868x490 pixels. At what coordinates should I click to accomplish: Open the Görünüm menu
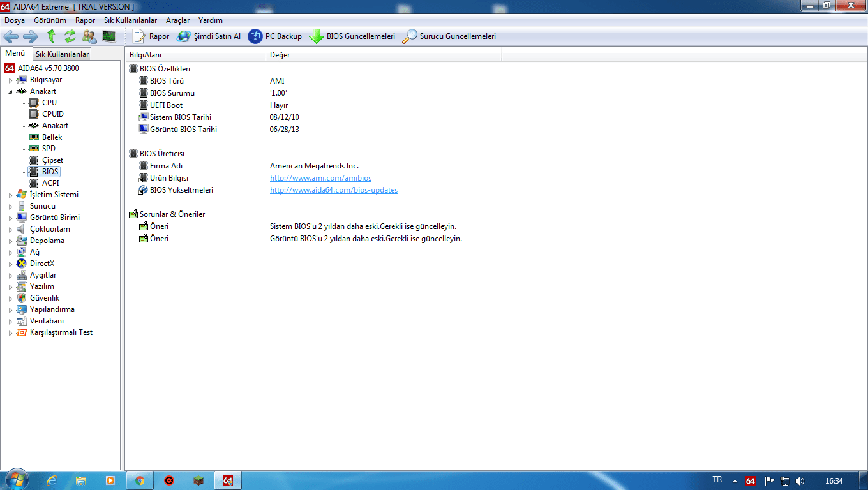[50, 20]
